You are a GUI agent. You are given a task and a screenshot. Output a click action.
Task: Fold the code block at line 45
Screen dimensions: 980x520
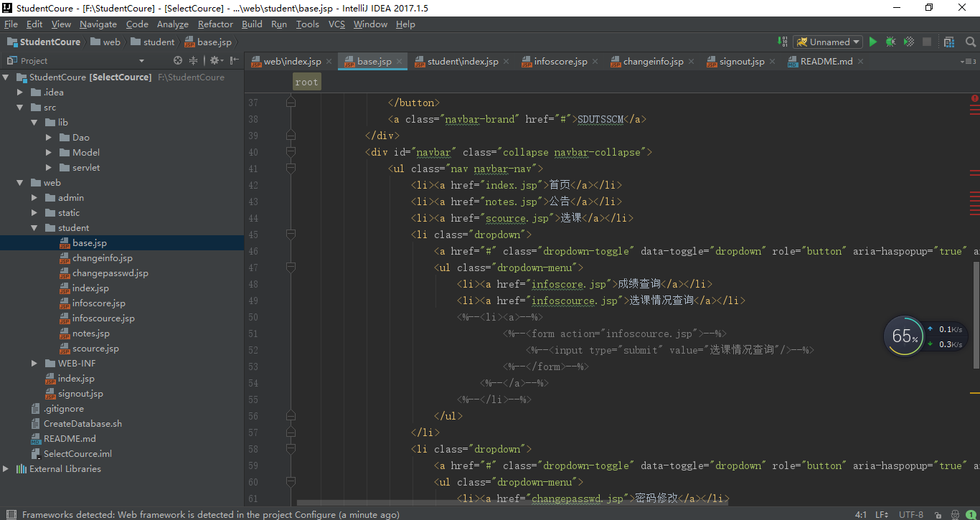click(291, 235)
